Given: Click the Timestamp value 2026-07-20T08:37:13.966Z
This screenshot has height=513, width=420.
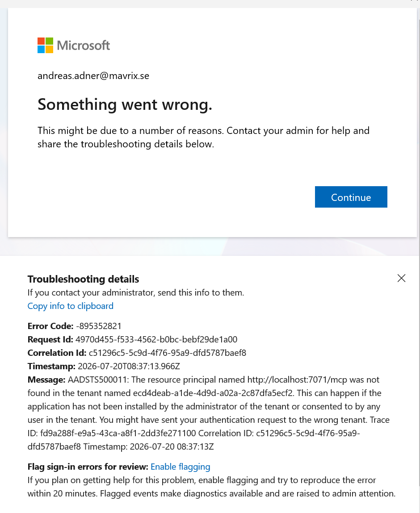Looking at the screenshot, I should [129, 367].
